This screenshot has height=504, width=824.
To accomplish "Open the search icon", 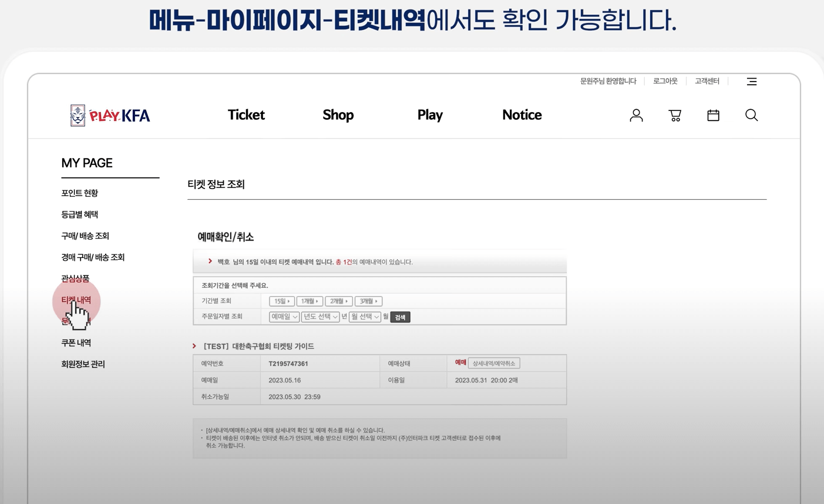I will [x=752, y=115].
